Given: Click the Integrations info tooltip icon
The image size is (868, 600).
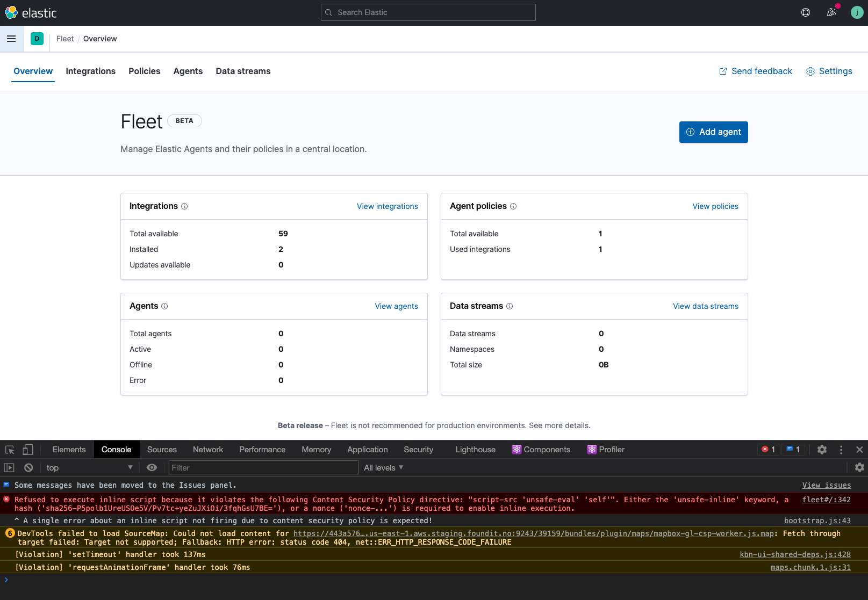Looking at the screenshot, I should click(184, 206).
